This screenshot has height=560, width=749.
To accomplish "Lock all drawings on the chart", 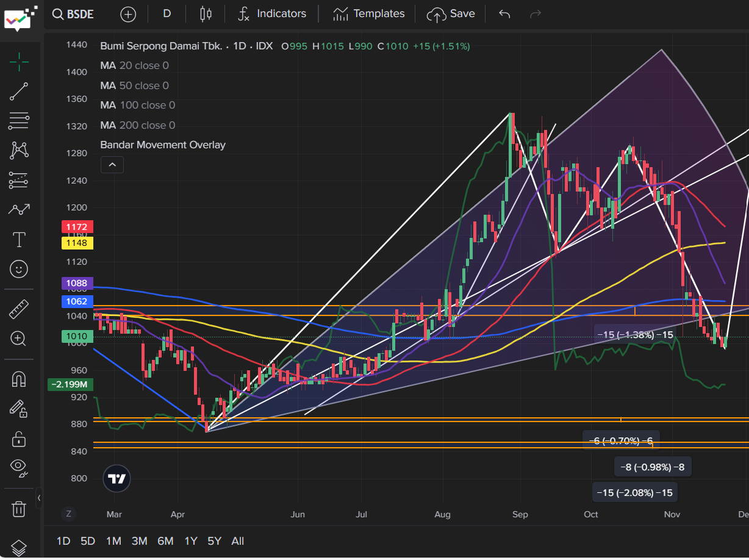I will click(18, 439).
